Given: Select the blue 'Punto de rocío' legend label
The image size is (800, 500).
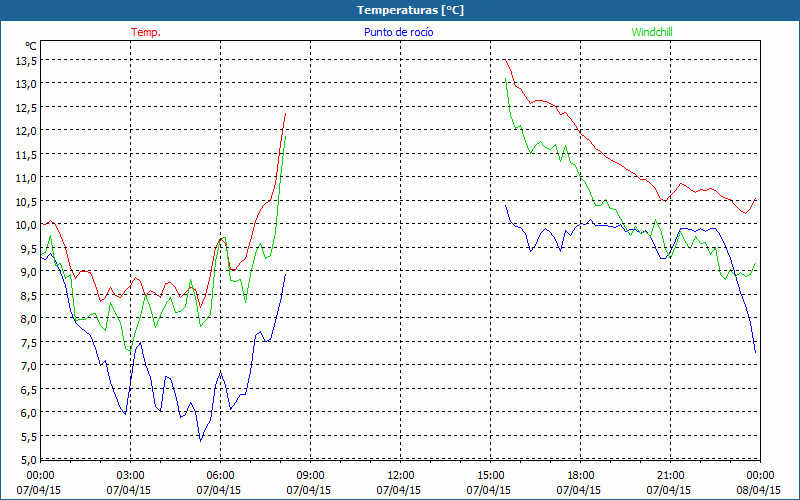Looking at the screenshot, I should click(398, 32).
